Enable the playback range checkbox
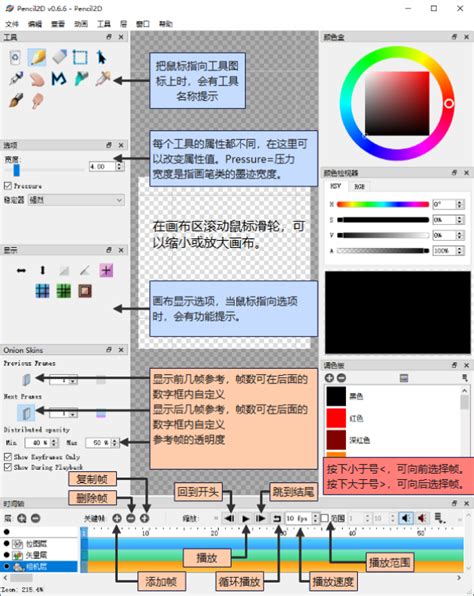Image resolution: width=474 pixels, height=596 pixels. tap(325, 518)
